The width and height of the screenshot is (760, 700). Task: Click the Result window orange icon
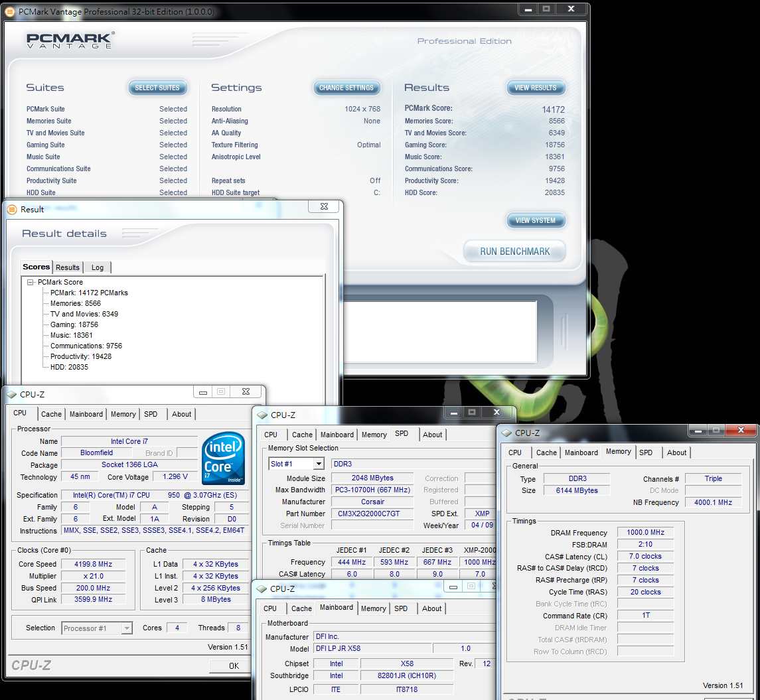pyautogui.click(x=12, y=209)
